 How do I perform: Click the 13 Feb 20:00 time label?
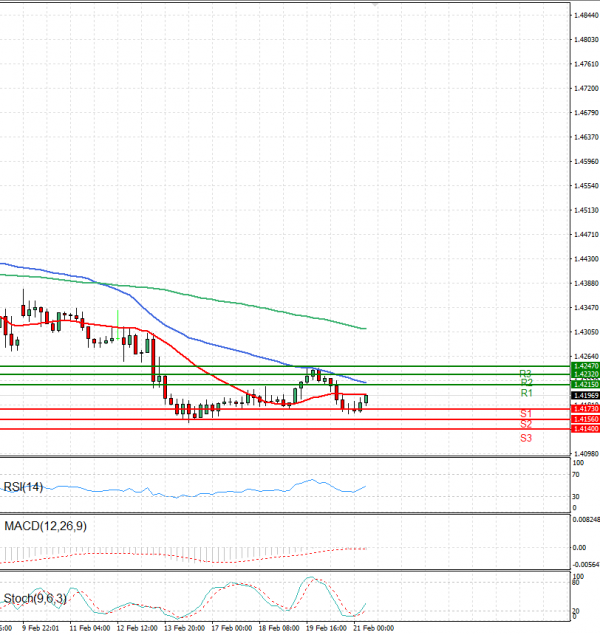click(185, 628)
